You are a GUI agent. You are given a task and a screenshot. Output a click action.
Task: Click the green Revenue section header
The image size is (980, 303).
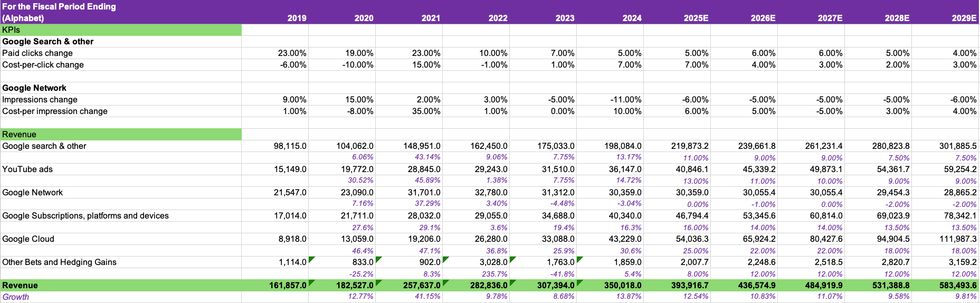(x=121, y=135)
